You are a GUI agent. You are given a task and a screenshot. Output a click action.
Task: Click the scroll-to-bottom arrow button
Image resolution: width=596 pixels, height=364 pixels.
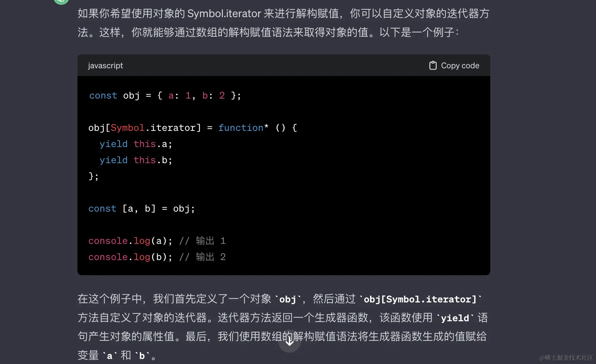coord(290,341)
